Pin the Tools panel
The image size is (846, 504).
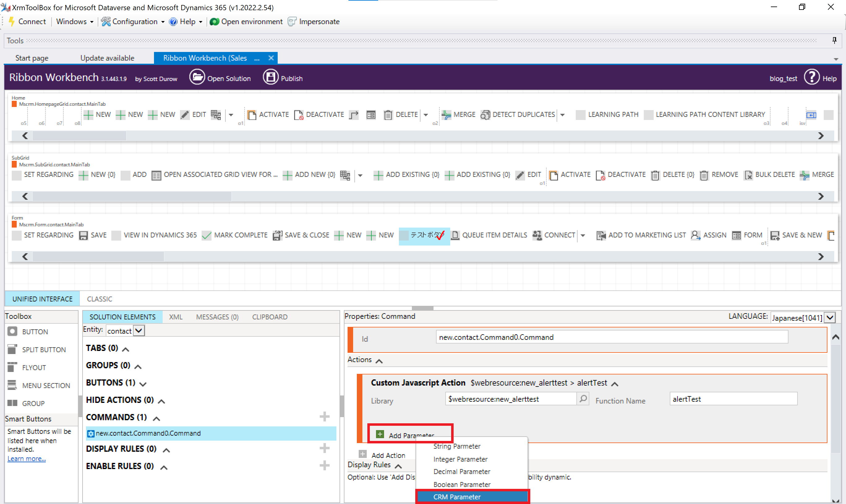click(835, 41)
